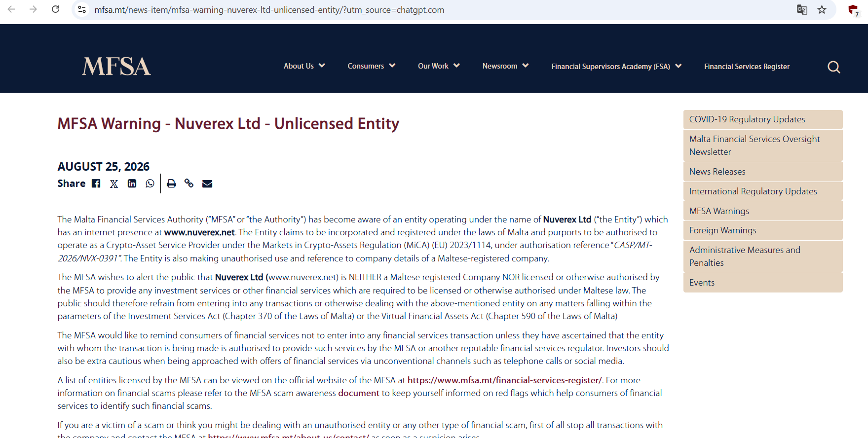
Task: Share article via WhatsApp
Action: tap(150, 183)
